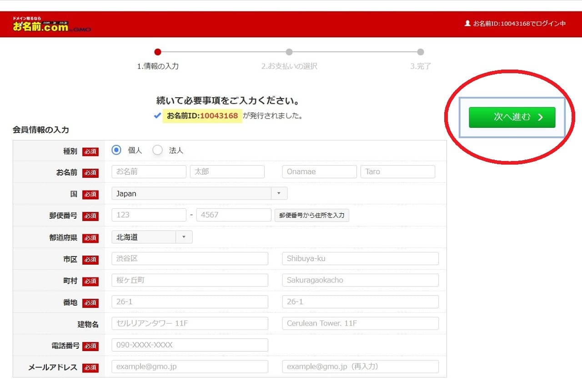Screen dimensions: 582x392
Task: Click the メールアドレス re-entry field
Action: 360,367
